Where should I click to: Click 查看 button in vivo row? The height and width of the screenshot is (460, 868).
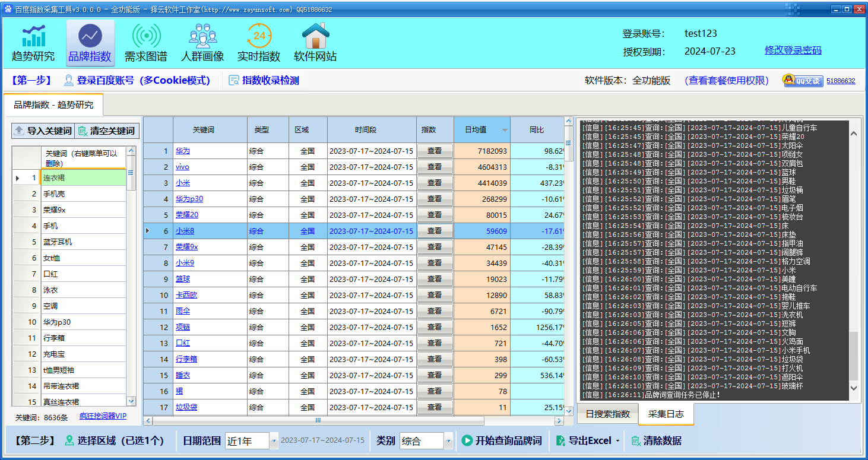tap(435, 167)
